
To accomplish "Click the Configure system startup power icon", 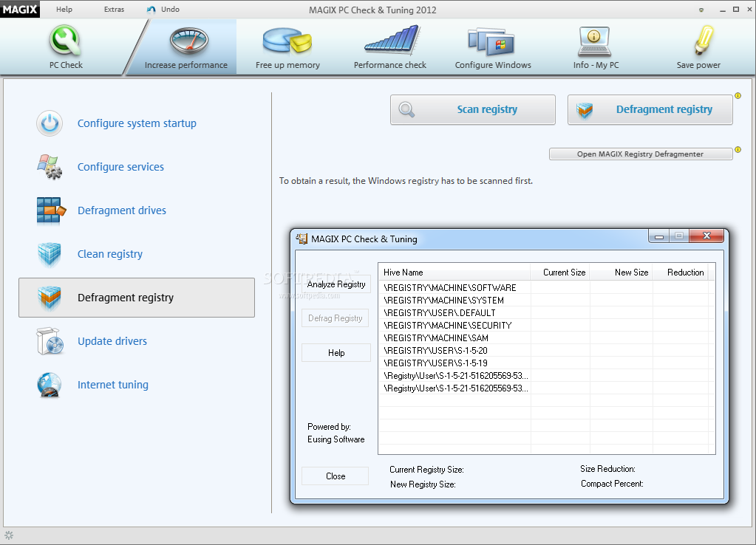I will [x=50, y=123].
